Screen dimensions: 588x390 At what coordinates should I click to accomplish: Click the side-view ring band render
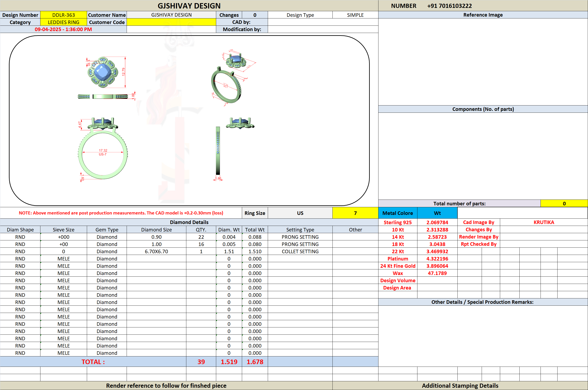click(x=218, y=150)
